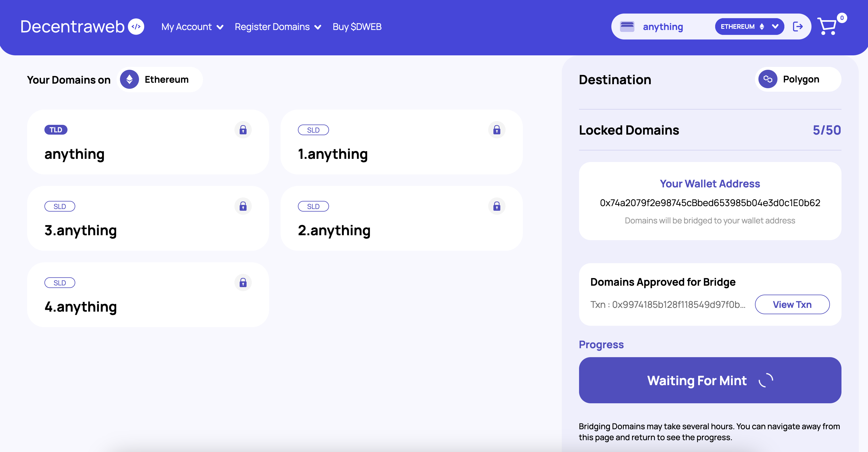Image resolution: width=868 pixels, height=452 pixels.
Task: Open the Buy $DWEB page
Action: coord(357,27)
